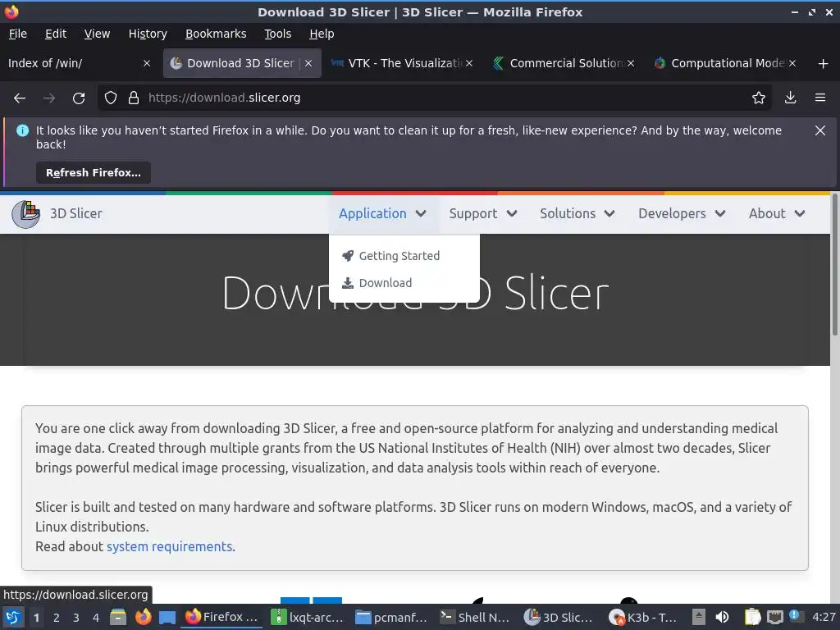Open the View menu

tap(97, 34)
